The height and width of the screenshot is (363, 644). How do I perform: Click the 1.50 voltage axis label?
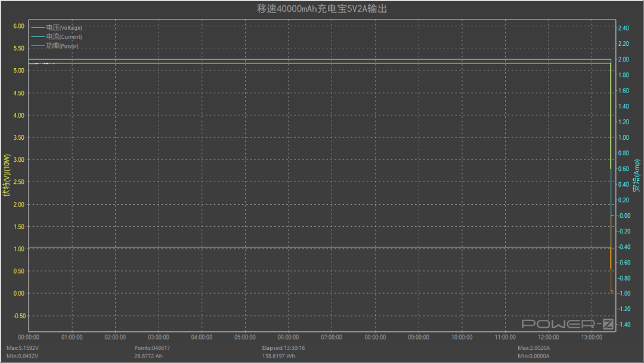click(19, 226)
